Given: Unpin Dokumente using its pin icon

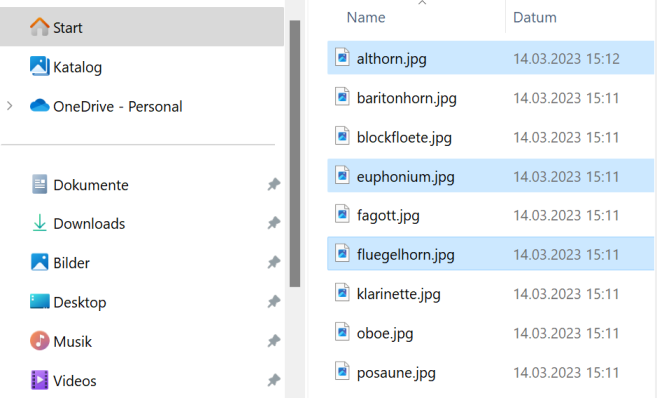Looking at the screenshot, I should tap(274, 184).
